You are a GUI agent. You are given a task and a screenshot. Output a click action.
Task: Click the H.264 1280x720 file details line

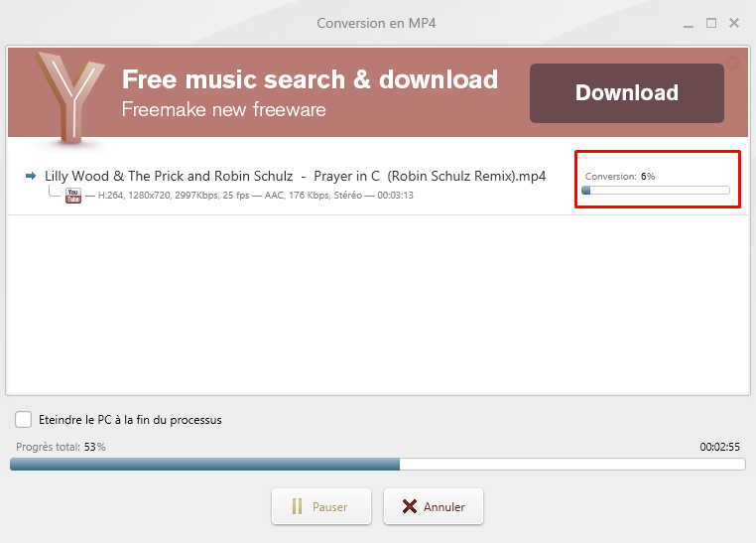(256, 196)
